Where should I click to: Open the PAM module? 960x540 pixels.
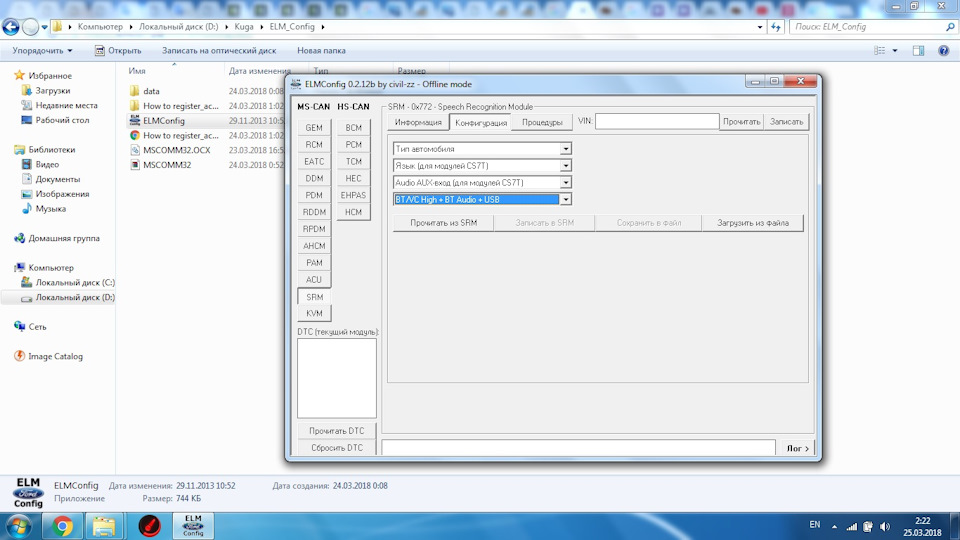coord(314,262)
